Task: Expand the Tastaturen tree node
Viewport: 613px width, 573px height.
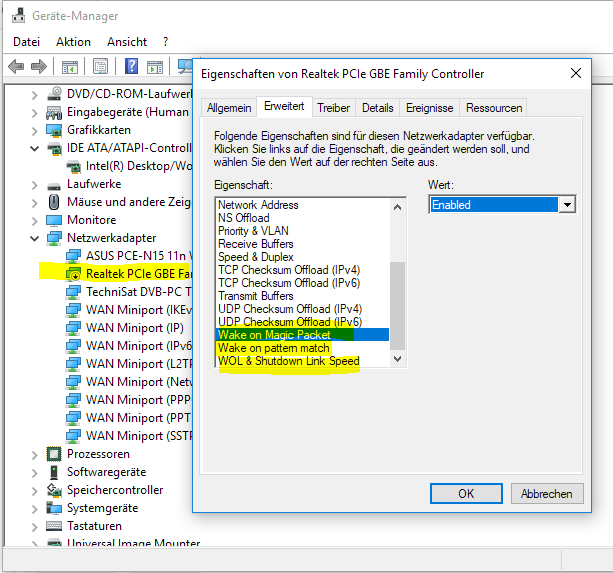Action: point(34,526)
